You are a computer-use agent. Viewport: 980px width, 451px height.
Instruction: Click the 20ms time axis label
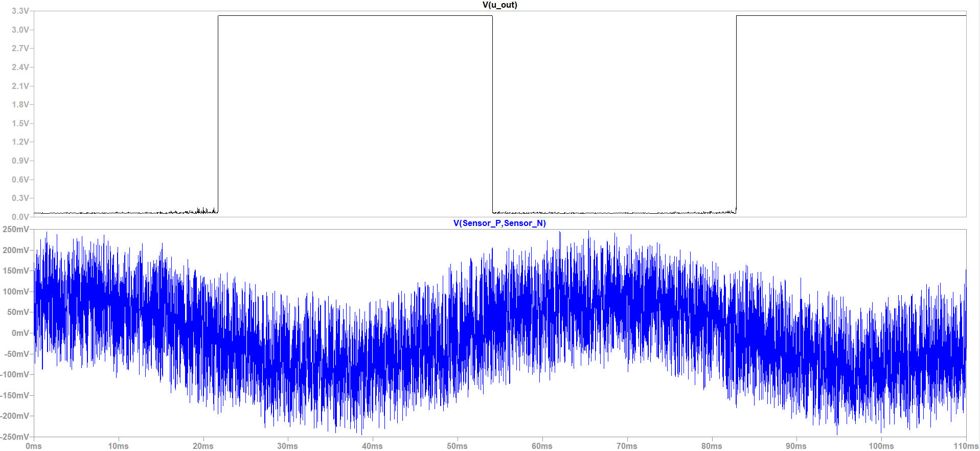coord(203,446)
